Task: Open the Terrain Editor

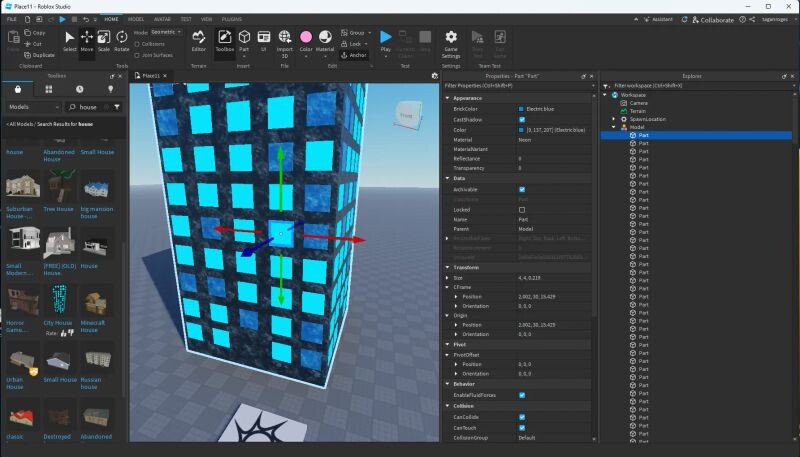Action: 199,40
